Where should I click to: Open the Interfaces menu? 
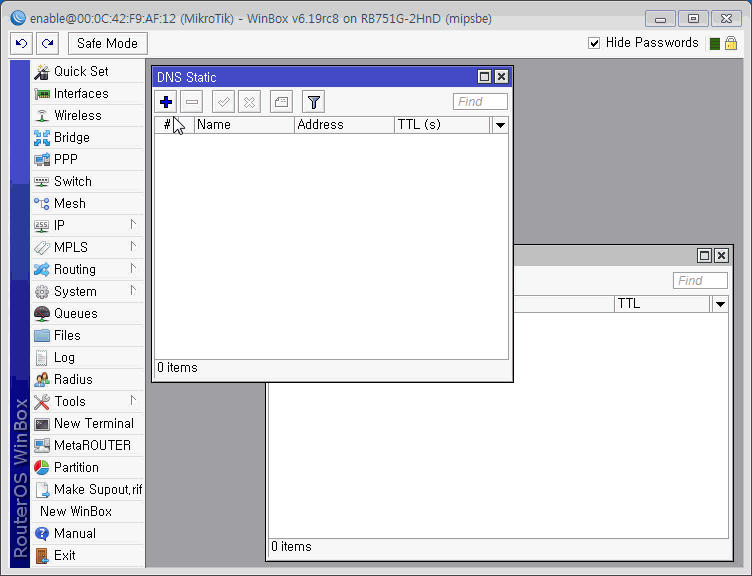88,94
